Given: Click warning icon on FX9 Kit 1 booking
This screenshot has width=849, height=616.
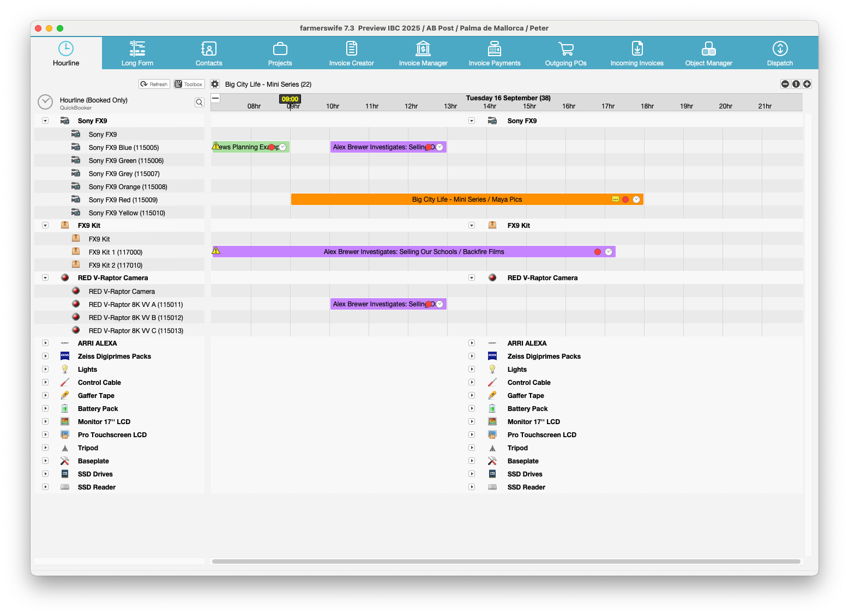Looking at the screenshot, I should (x=216, y=251).
